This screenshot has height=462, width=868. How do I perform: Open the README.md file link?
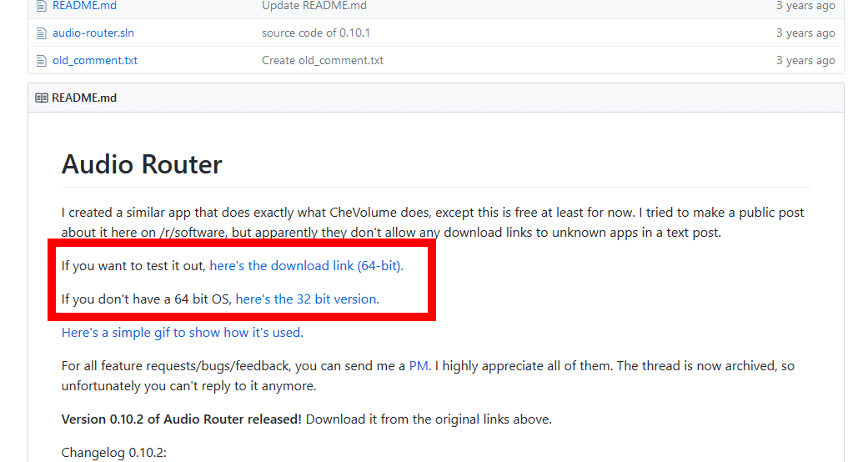click(x=85, y=6)
